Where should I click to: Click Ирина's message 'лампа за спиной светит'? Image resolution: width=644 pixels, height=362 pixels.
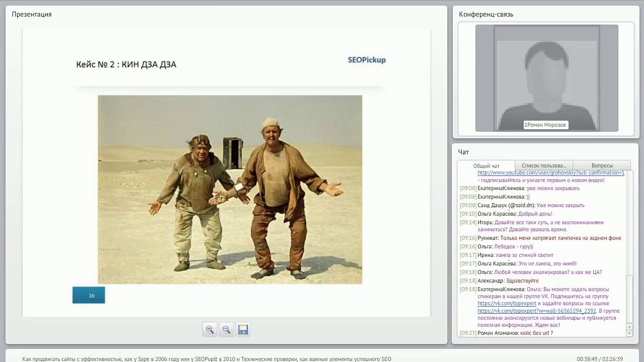(x=524, y=255)
